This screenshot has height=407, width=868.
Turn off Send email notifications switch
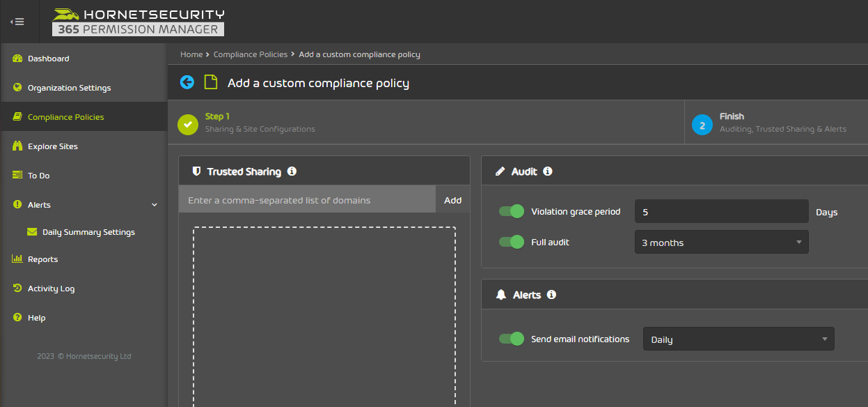point(512,339)
